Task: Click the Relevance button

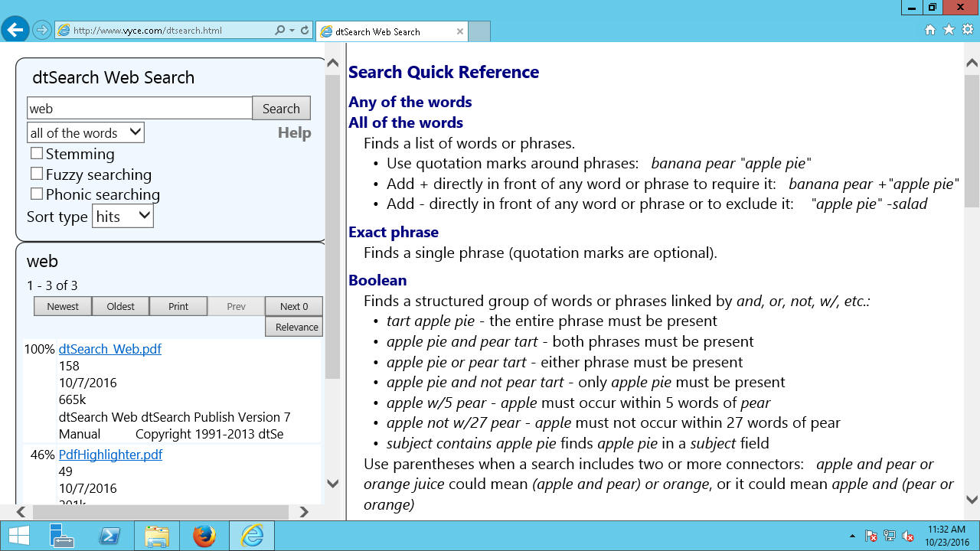Action: pos(294,327)
